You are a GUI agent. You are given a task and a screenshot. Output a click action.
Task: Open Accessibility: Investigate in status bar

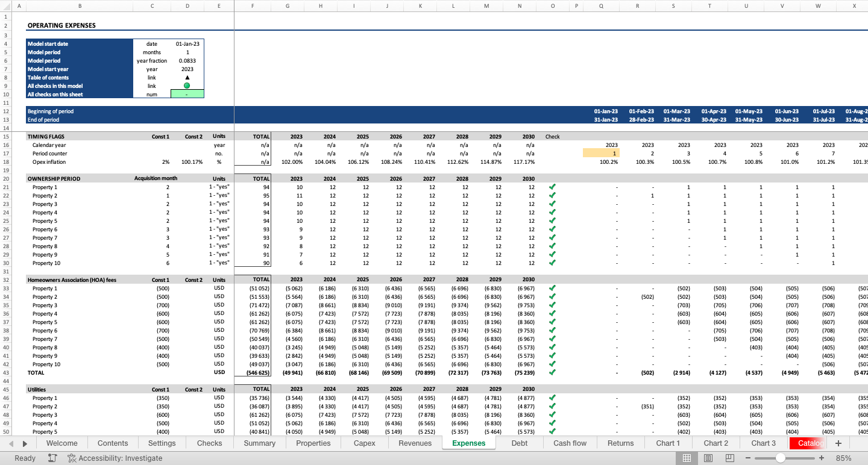click(115, 458)
